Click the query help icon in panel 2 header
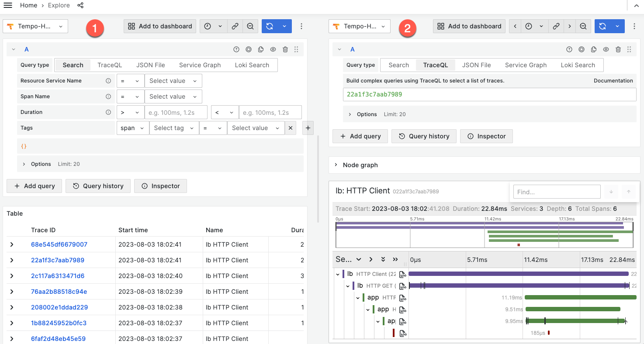 point(569,49)
